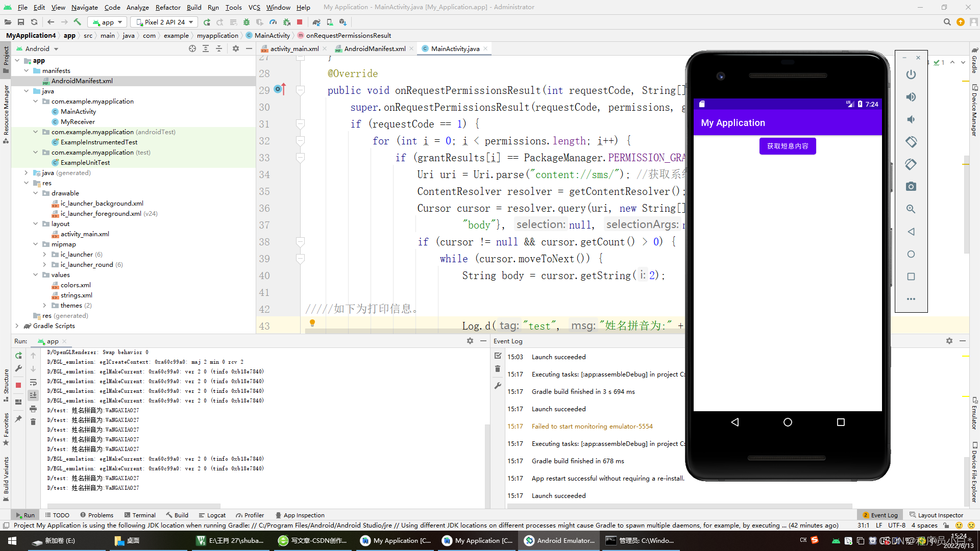
Task: Click the 获取短息内容 button in emulator
Action: 787,146
